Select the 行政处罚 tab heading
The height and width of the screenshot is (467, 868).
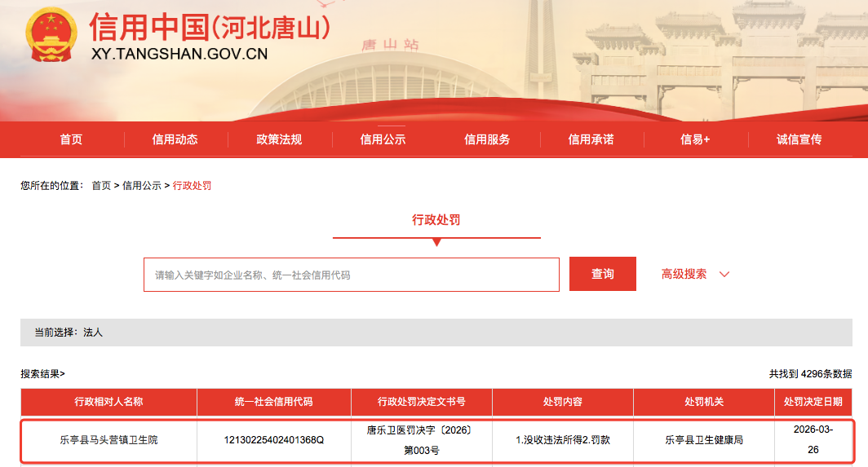coord(436,220)
